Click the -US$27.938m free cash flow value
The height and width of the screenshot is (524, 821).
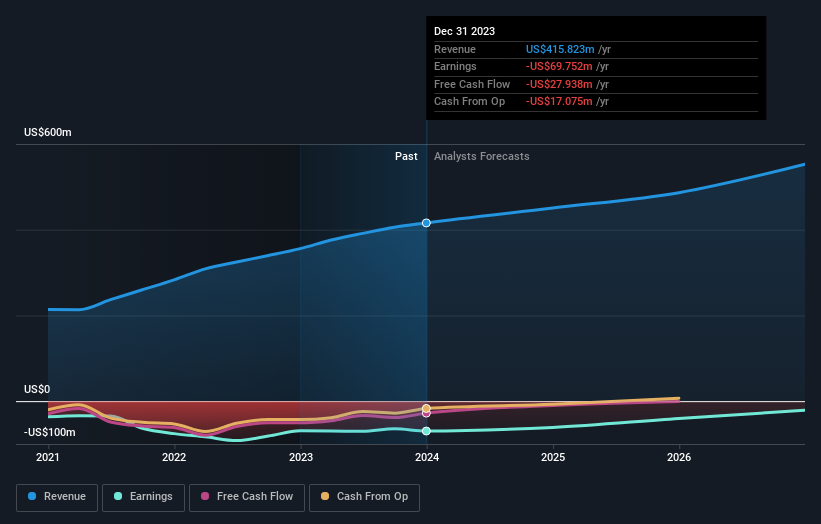pyautogui.click(x=559, y=84)
